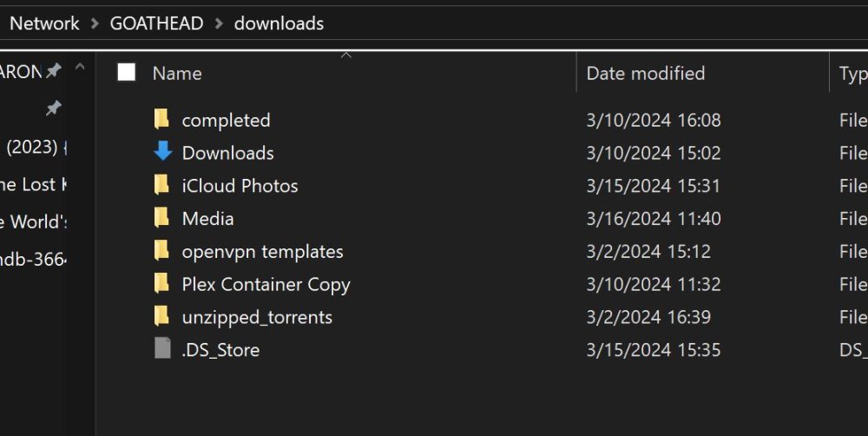Click the Plex Container Copy folder icon
This screenshot has height=436, width=868.
pos(161,284)
